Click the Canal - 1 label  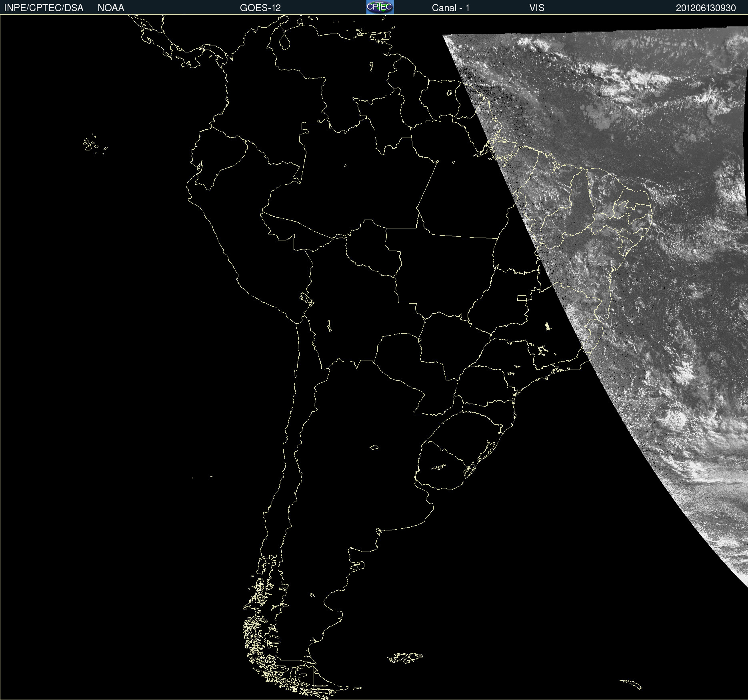tap(450, 8)
